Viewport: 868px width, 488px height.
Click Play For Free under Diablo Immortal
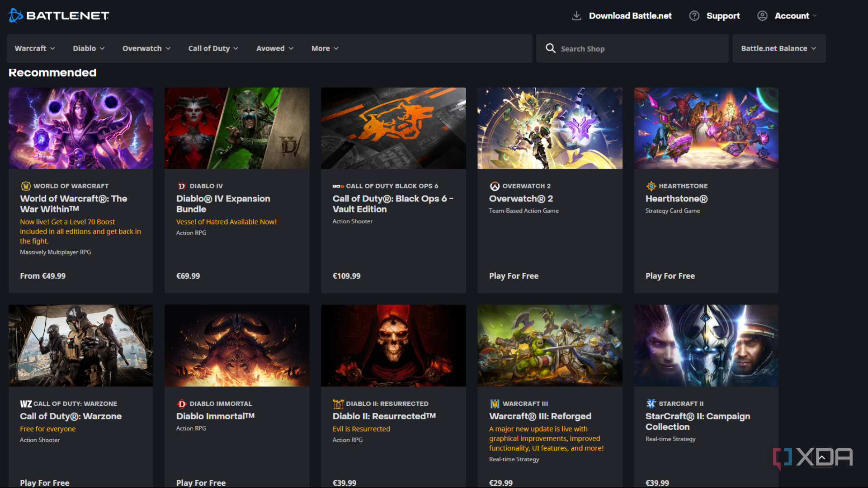[201, 483]
